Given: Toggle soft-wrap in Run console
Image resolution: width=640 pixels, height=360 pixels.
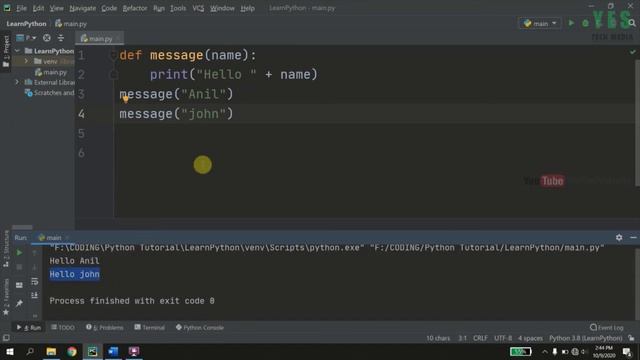Looking at the screenshot, I should point(35,281).
